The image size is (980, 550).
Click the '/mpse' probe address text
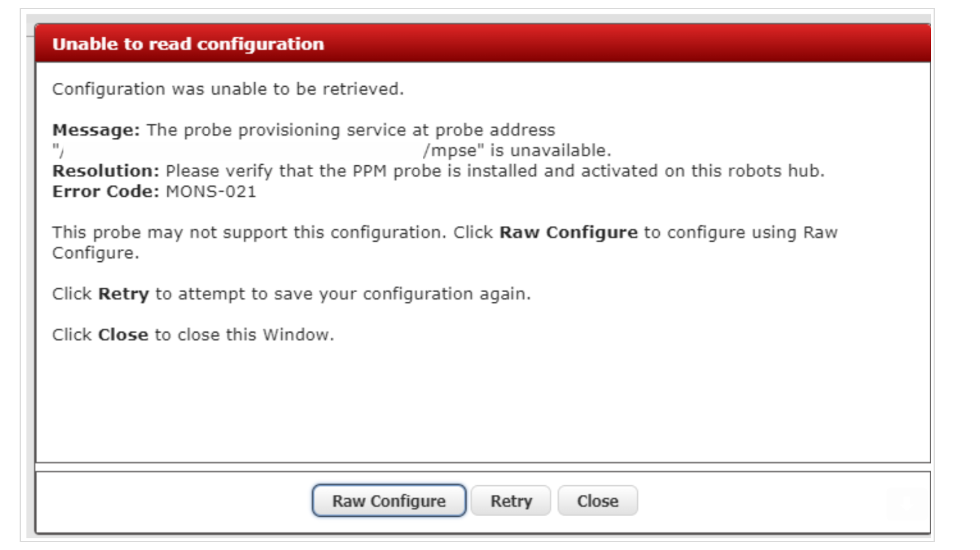coord(452,151)
